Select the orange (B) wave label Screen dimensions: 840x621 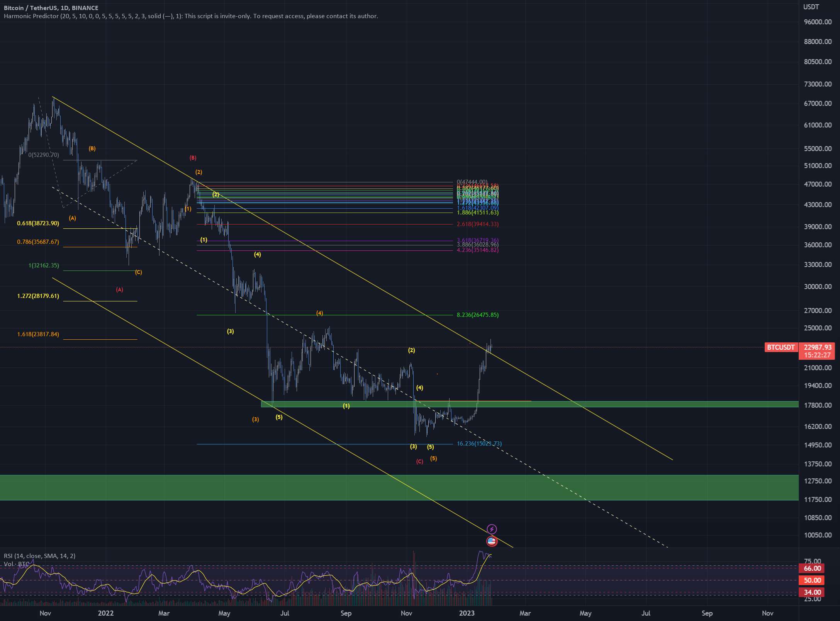point(92,148)
